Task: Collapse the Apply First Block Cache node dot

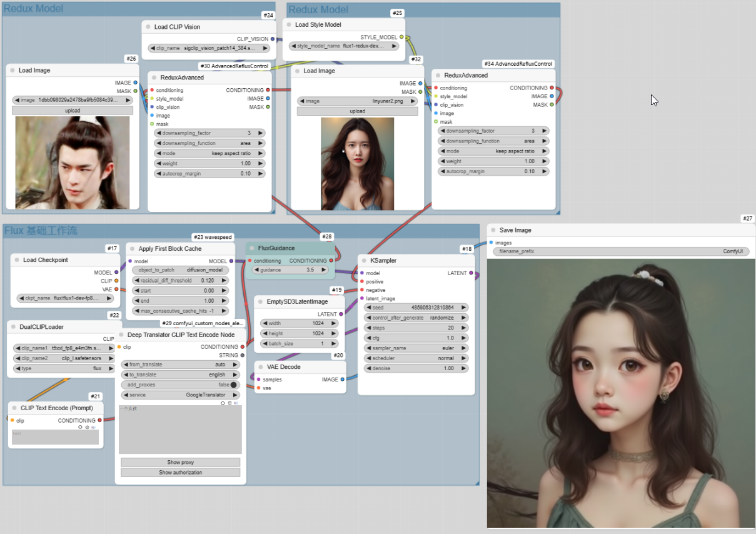Action: 132,248
